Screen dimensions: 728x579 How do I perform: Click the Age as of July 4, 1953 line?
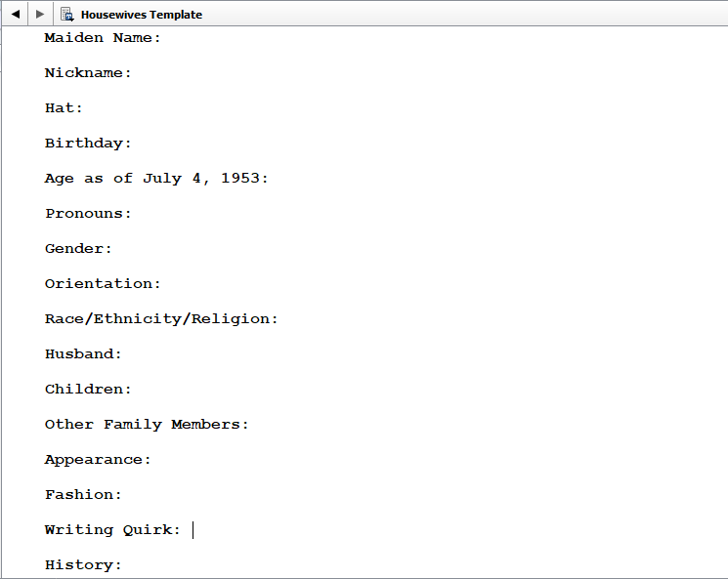pyautogui.click(x=156, y=179)
